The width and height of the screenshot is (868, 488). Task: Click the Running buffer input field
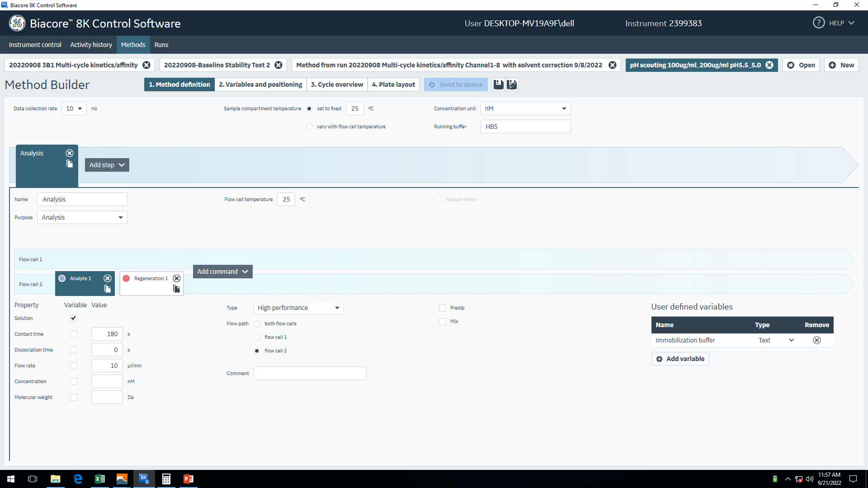525,127
